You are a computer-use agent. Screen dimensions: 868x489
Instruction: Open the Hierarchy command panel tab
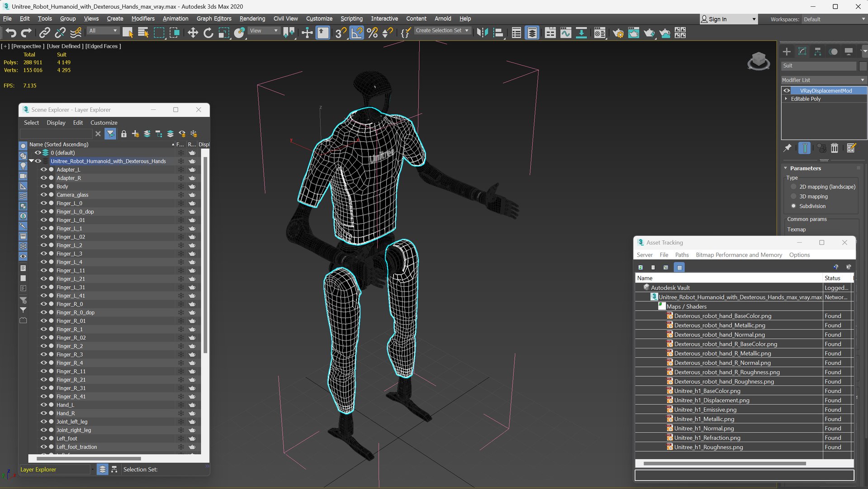pyautogui.click(x=817, y=51)
